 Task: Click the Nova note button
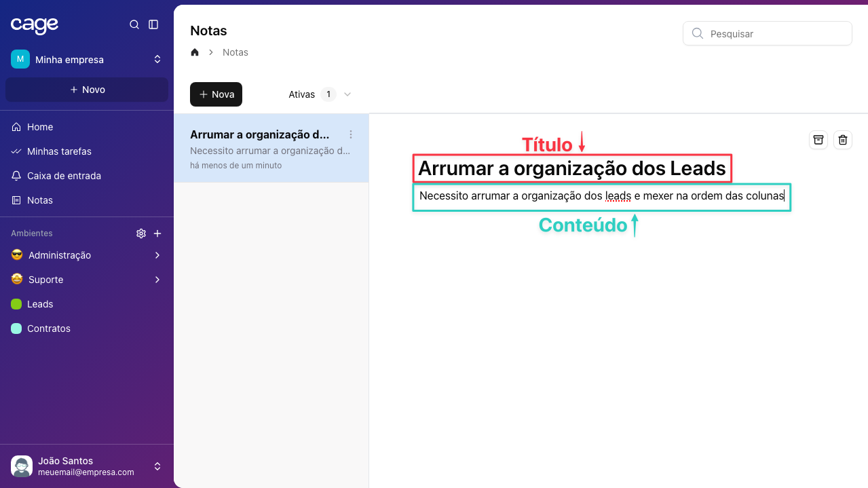(216, 94)
